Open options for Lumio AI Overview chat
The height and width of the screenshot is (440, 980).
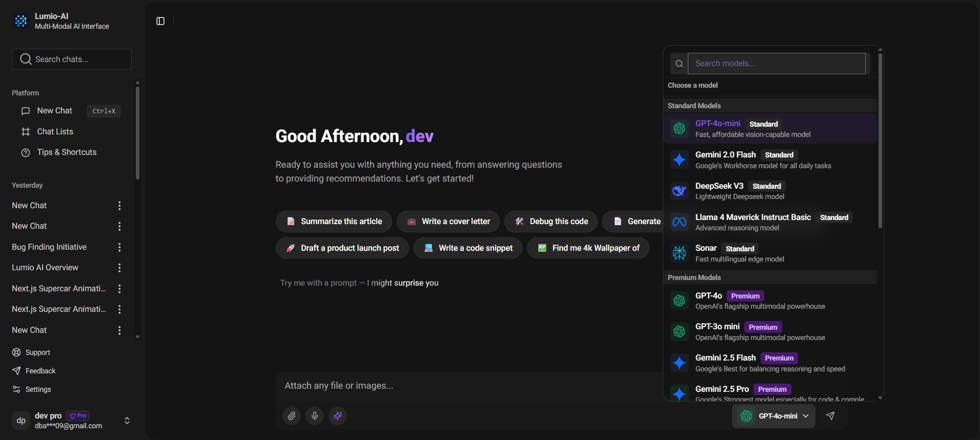pyautogui.click(x=119, y=268)
